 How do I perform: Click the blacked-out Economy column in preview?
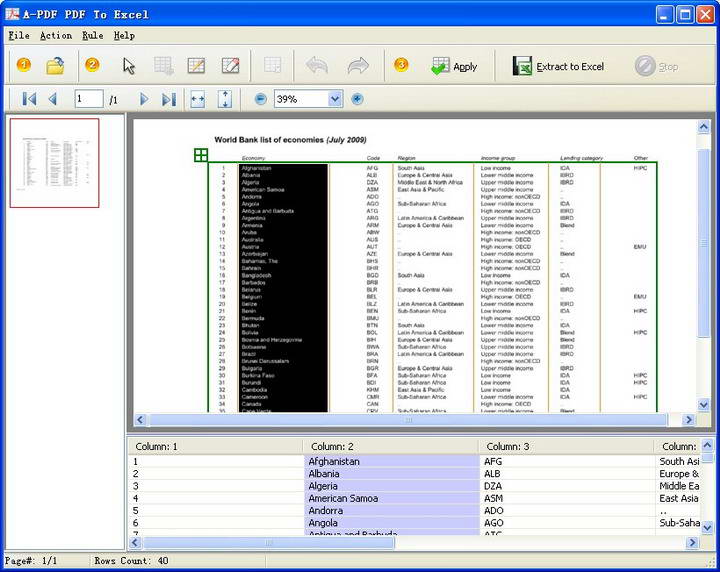(x=283, y=288)
